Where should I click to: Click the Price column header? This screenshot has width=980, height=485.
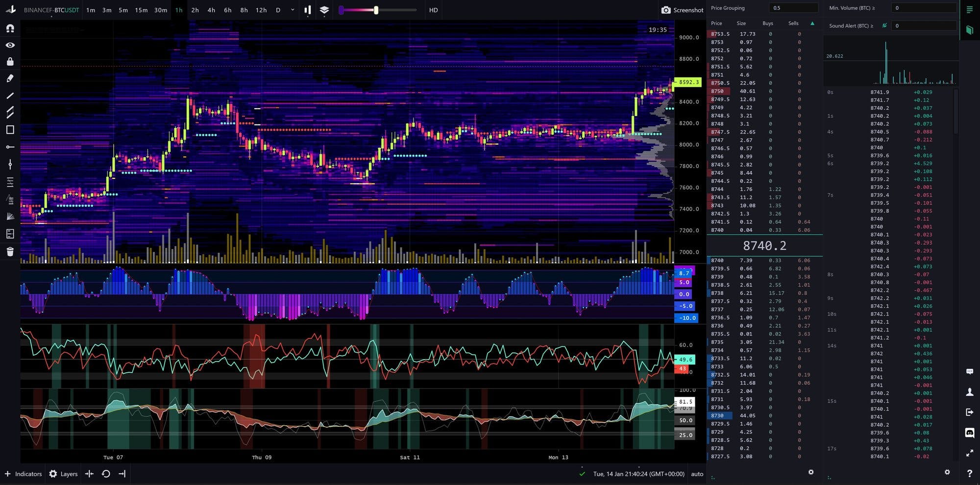tap(716, 23)
